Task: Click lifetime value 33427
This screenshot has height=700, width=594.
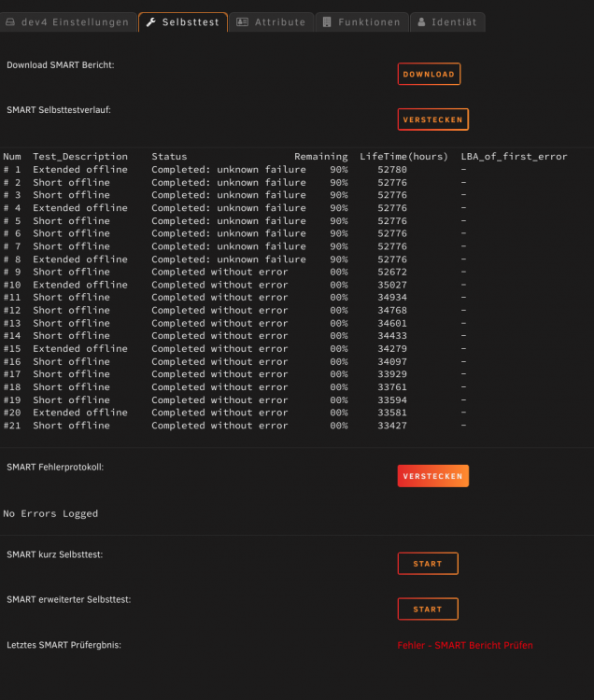Action: pos(392,426)
